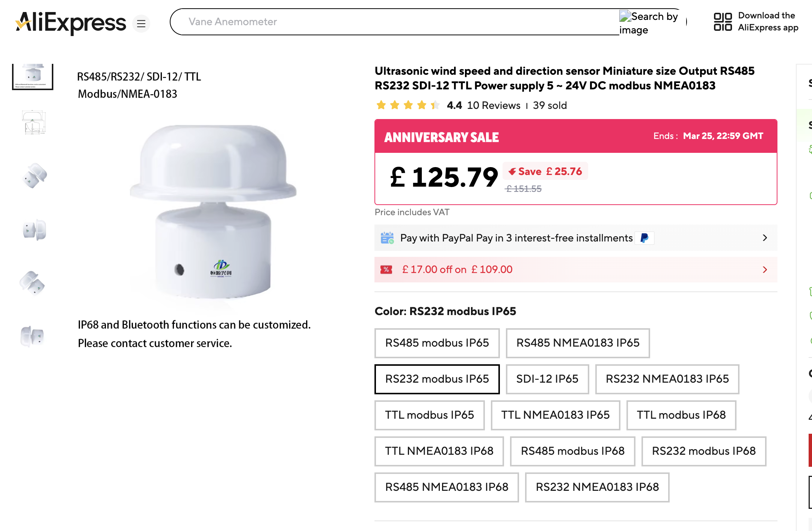Select the SDI-12 IP65 variant

coord(547,379)
